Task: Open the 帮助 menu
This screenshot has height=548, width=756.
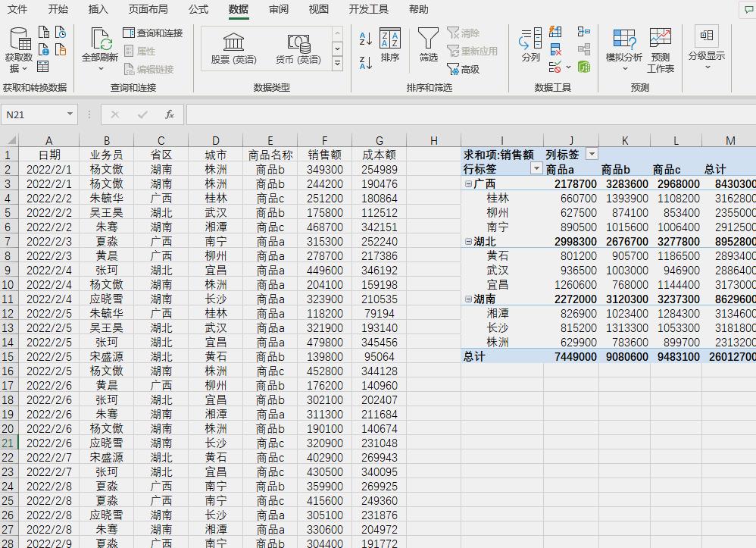Action: (x=418, y=10)
